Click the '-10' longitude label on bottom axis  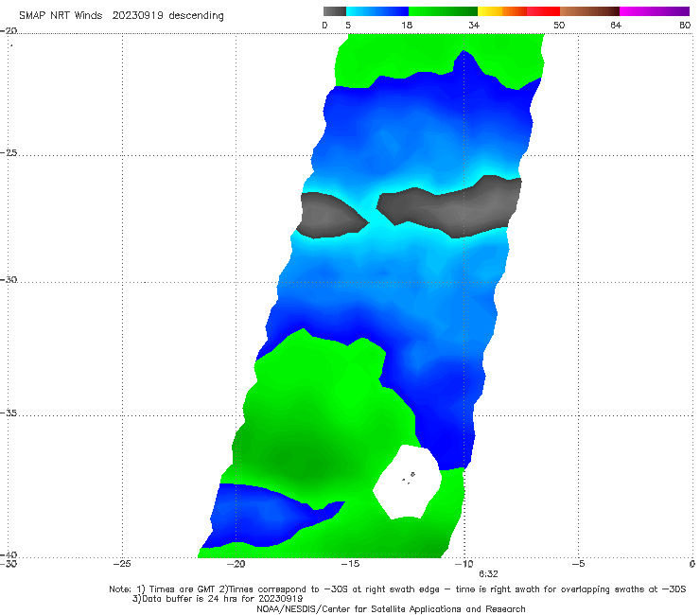click(x=464, y=564)
